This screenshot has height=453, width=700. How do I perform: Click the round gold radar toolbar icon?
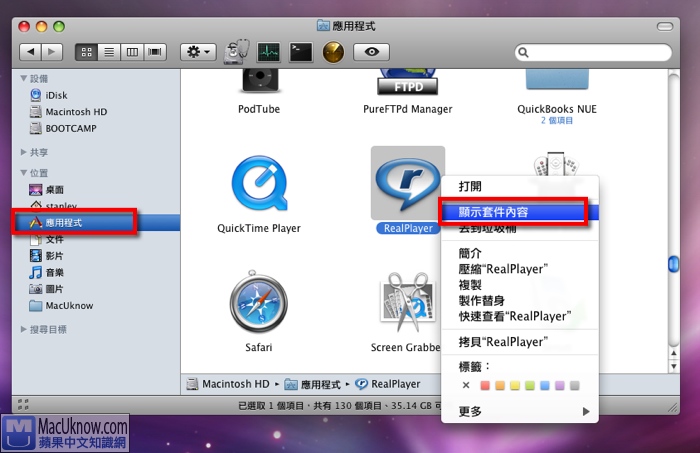click(x=333, y=52)
